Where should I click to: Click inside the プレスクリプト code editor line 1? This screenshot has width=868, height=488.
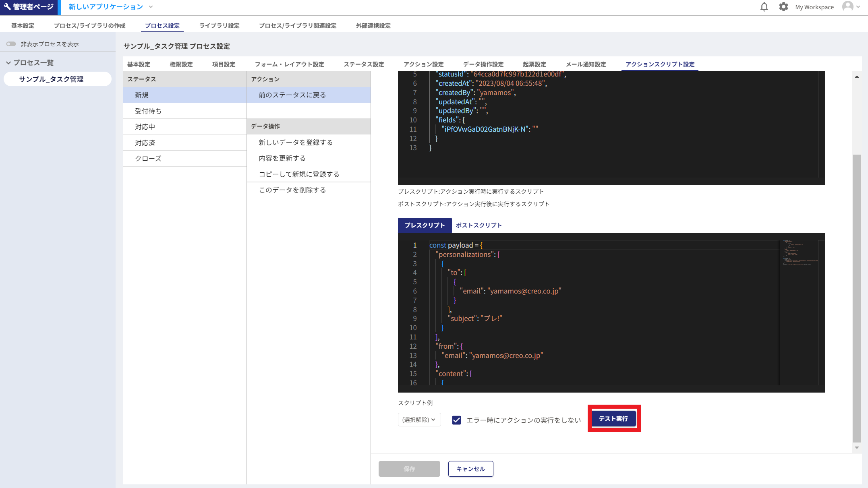tap(604, 245)
